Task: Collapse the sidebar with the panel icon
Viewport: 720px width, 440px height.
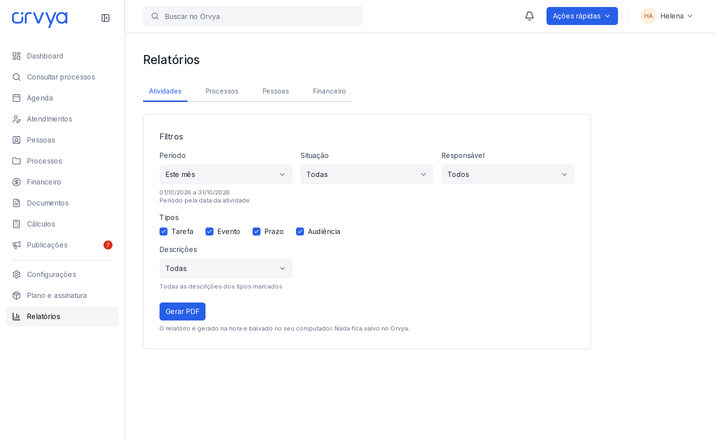Action: (x=105, y=18)
